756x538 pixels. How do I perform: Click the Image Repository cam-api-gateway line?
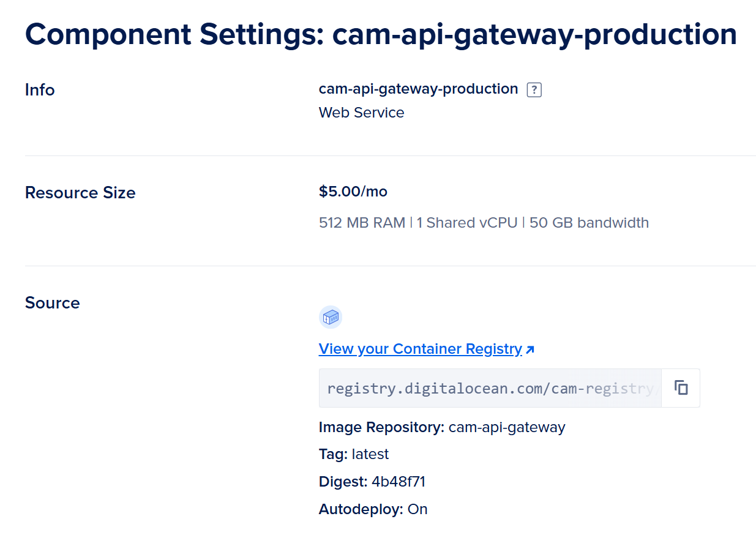coord(442,427)
